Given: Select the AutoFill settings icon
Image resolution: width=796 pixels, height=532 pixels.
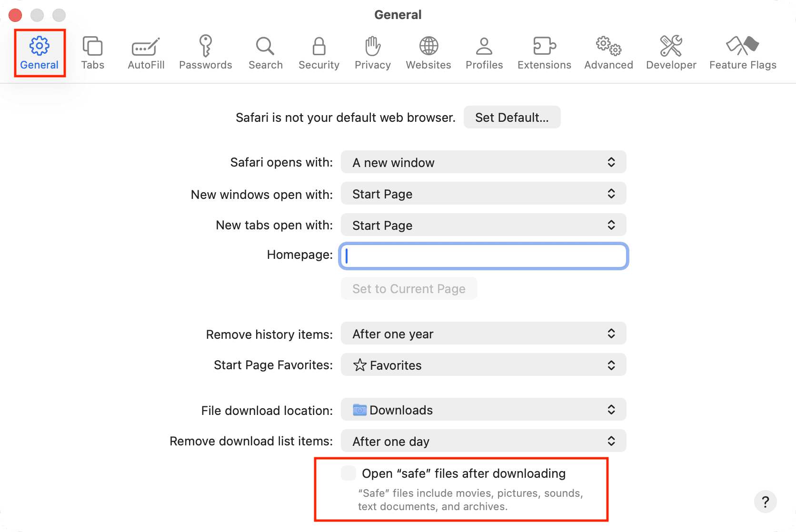Looking at the screenshot, I should [x=145, y=52].
